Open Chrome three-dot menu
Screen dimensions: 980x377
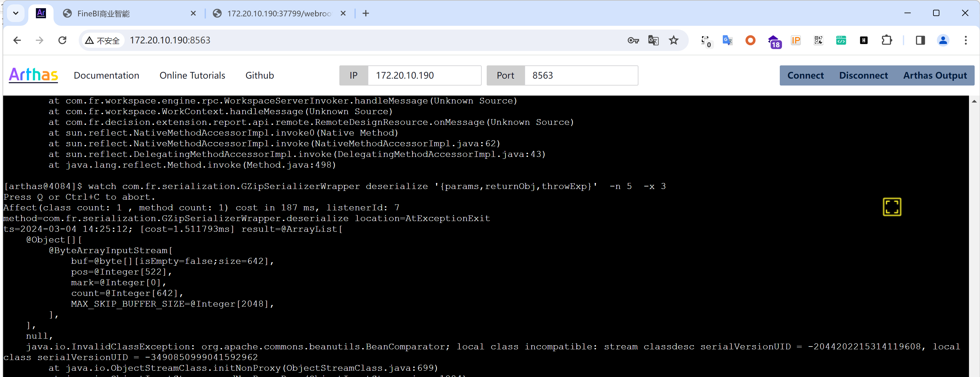click(x=965, y=40)
